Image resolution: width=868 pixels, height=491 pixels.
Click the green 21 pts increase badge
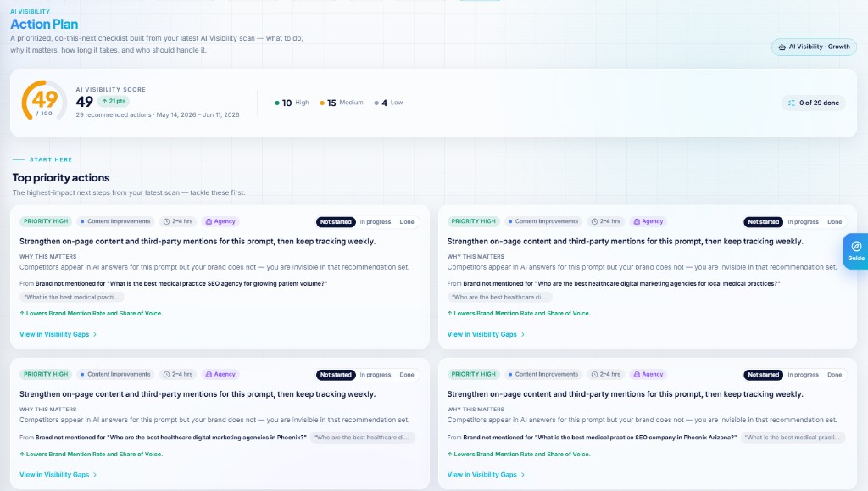[114, 101]
